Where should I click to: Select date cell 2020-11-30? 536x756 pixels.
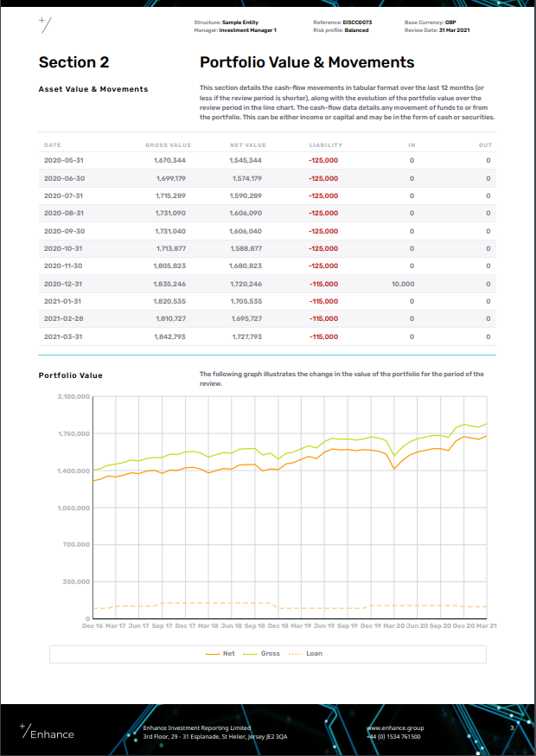click(64, 266)
